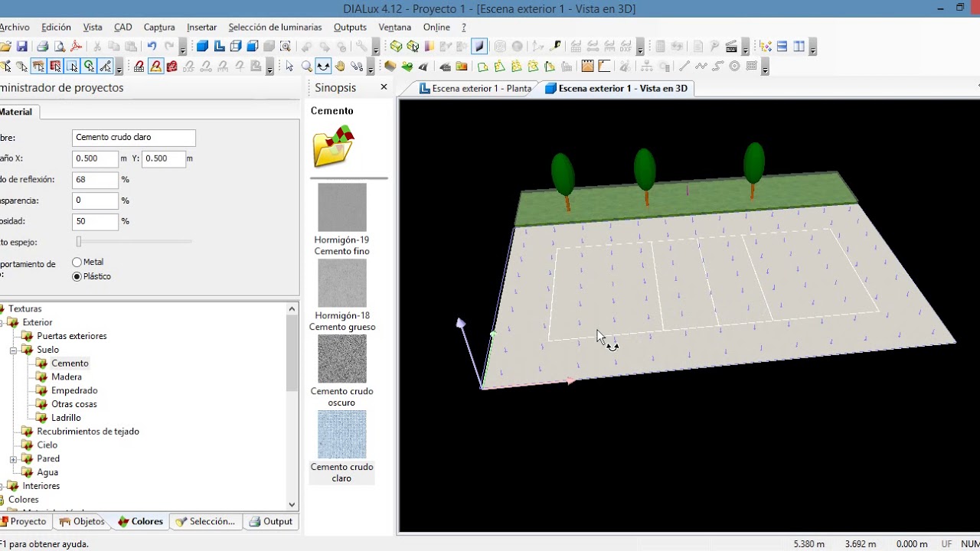Select Empedrado in the textures tree
The image size is (980, 551).
pyautogui.click(x=74, y=390)
